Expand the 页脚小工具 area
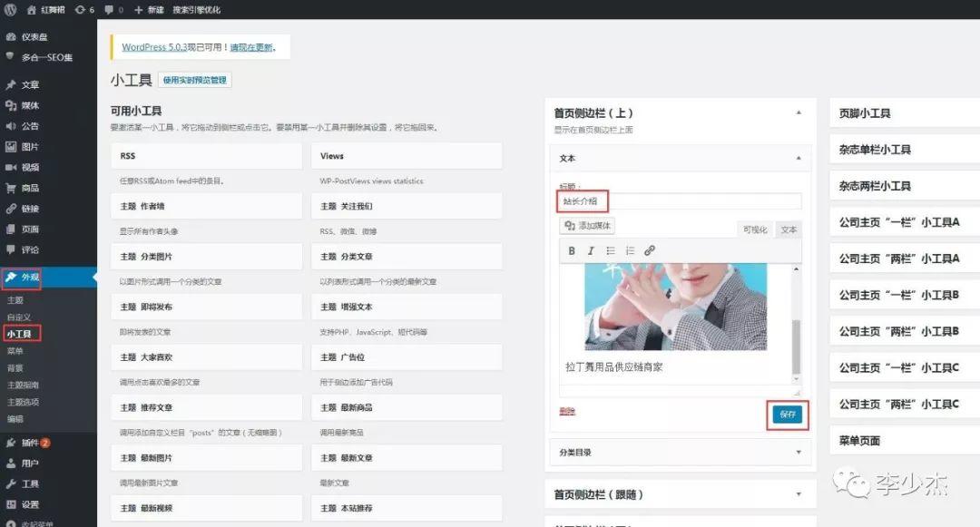 (x=905, y=113)
